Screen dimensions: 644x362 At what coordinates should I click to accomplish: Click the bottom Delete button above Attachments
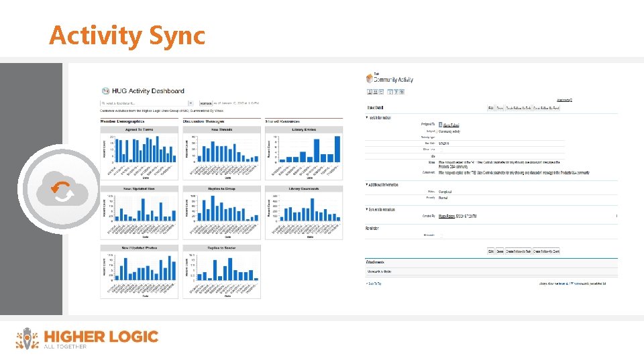500,251
